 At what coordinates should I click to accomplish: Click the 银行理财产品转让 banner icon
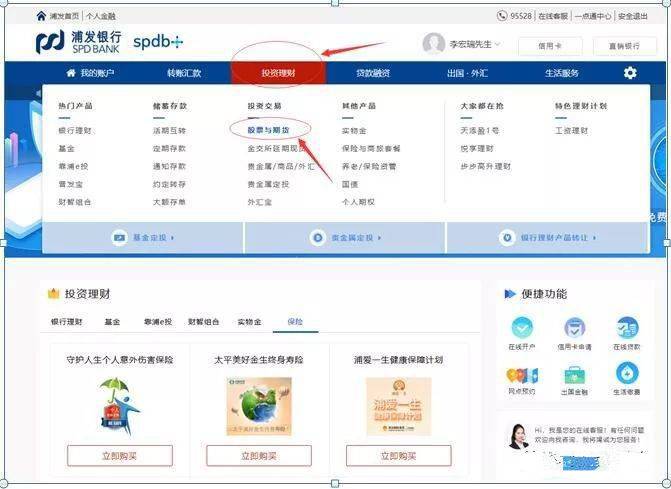click(507, 237)
